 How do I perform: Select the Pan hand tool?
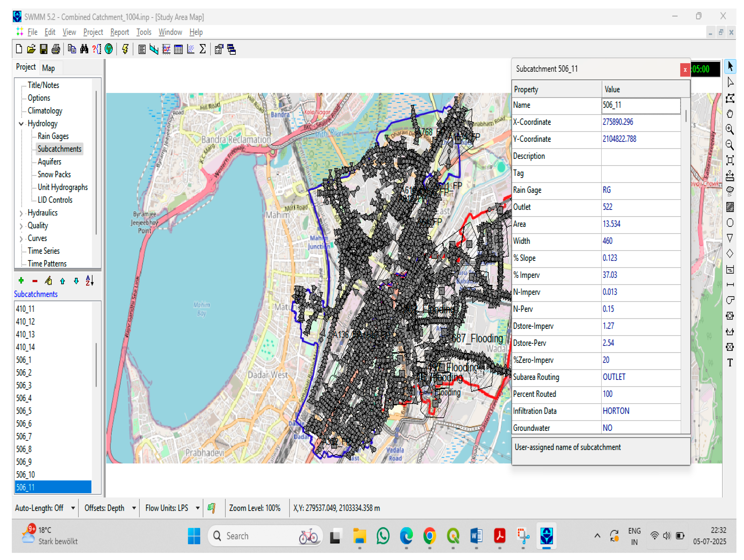730,114
